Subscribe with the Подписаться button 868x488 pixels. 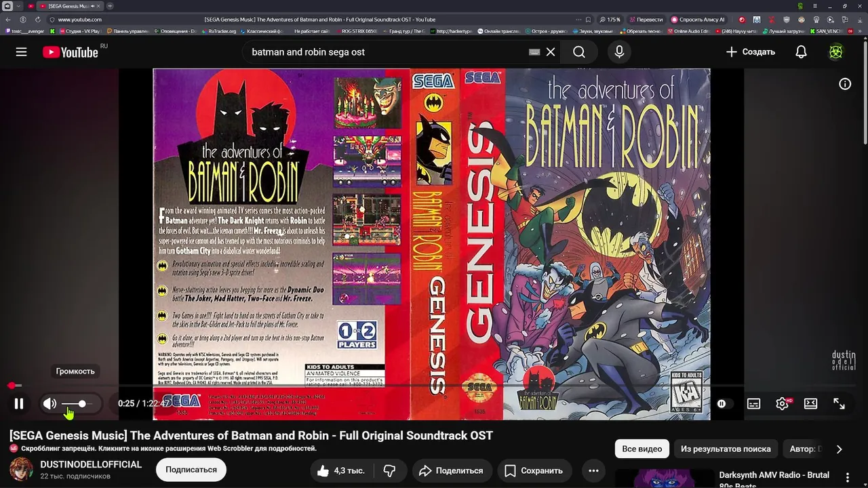point(191,470)
